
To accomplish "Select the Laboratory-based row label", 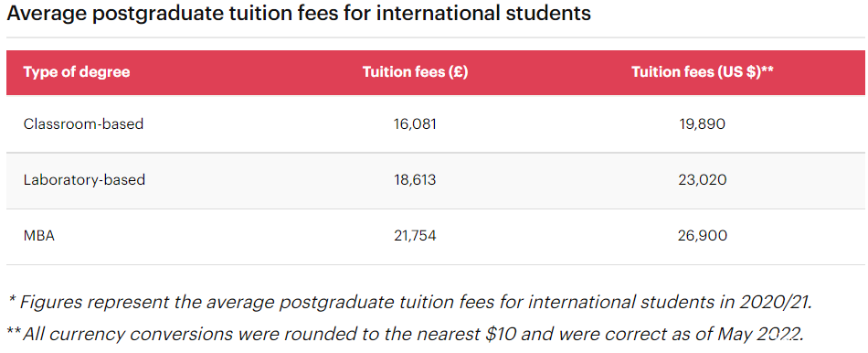I will (84, 180).
